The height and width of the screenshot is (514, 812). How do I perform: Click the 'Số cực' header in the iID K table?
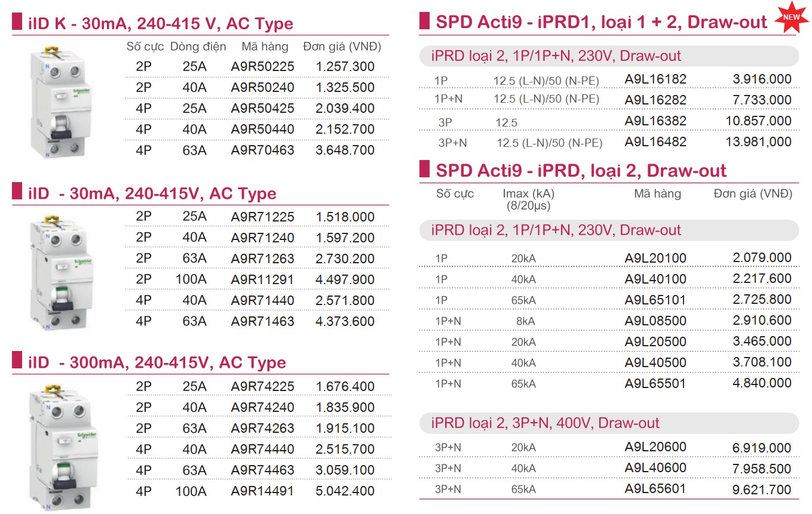pyautogui.click(x=144, y=47)
